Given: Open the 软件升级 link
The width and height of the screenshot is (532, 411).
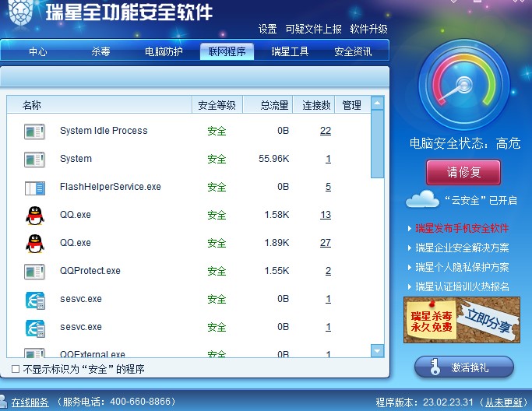Looking at the screenshot, I should (x=368, y=29).
